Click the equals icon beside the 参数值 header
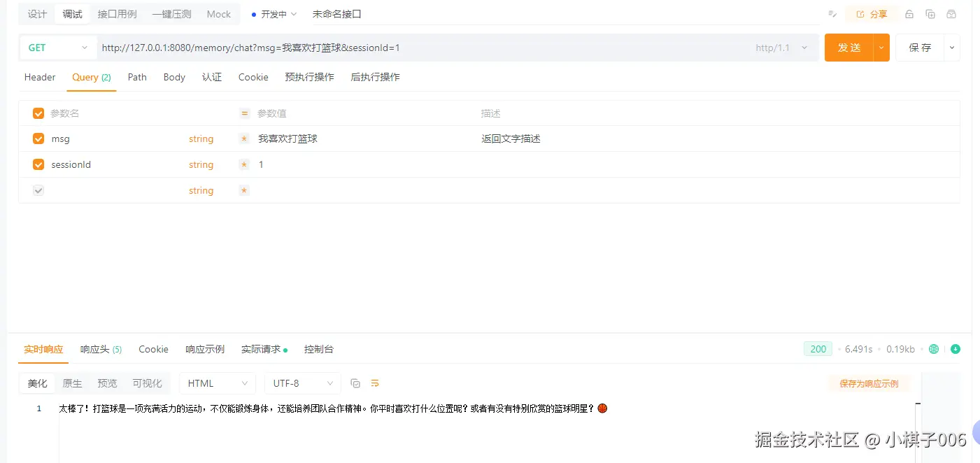The height and width of the screenshot is (463, 980). pos(245,113)
